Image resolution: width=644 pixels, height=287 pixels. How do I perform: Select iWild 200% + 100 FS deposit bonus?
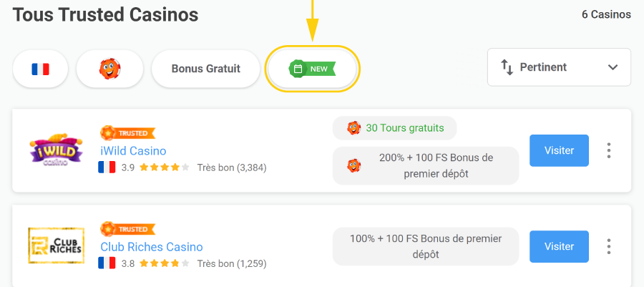pyautogui.click(x=425, y=165)
